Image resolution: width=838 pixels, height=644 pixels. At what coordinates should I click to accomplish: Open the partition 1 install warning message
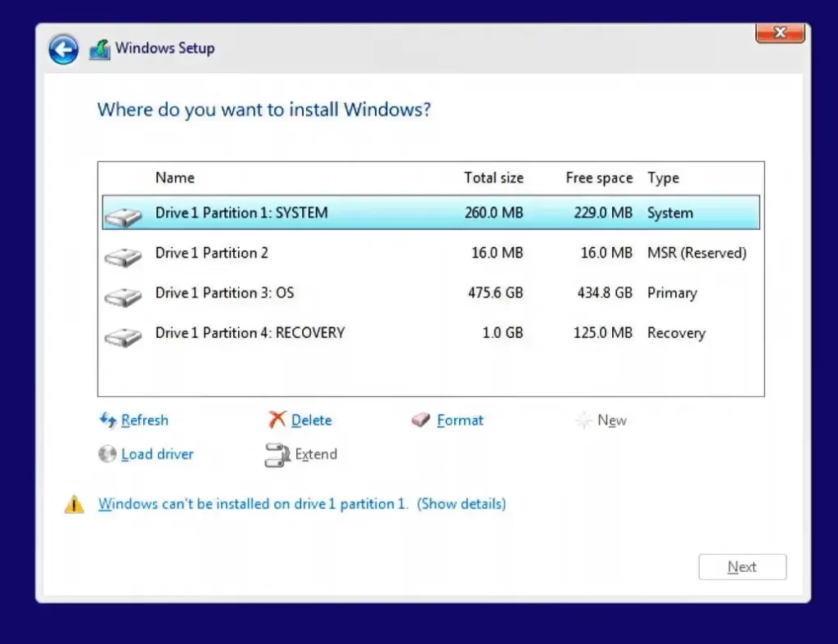(253, 503)
